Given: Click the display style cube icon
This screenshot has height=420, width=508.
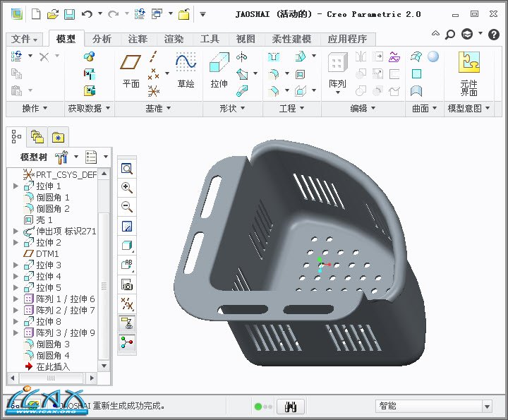Looking at the screenshot, I should tap(127, 246).
